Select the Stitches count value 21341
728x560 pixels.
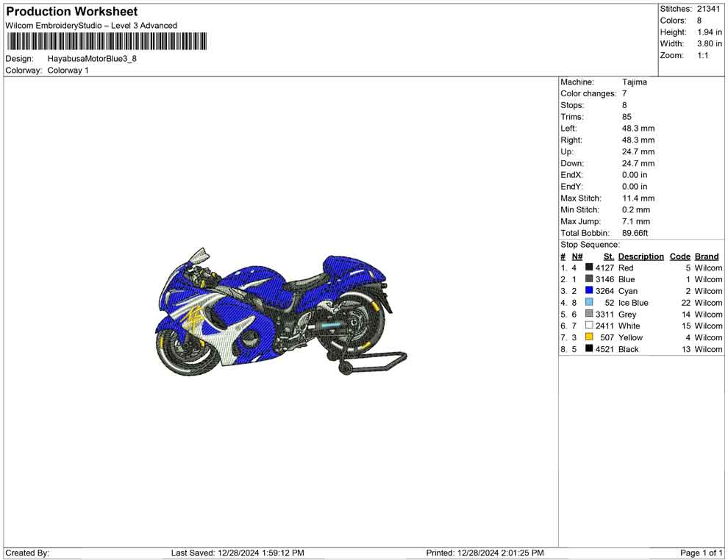click(707, 9)
